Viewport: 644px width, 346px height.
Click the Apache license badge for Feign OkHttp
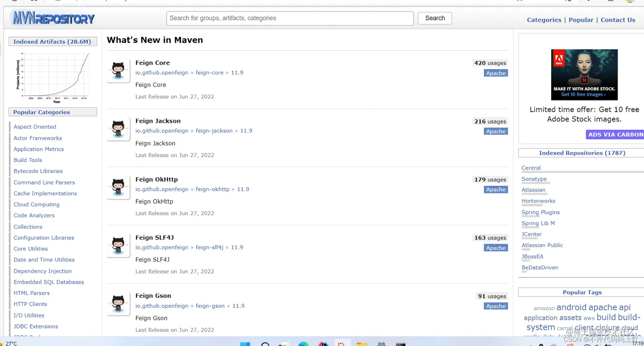pos(496,190)
